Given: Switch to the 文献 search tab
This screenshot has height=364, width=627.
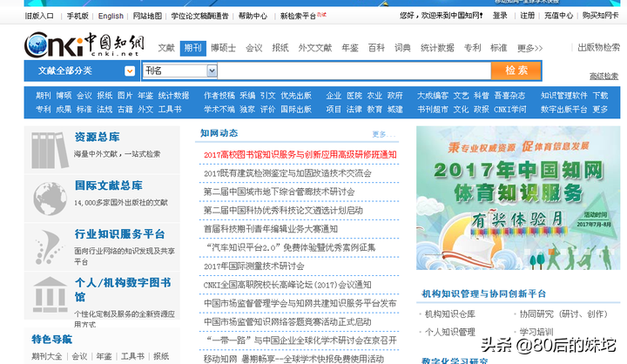Looking at the screenshot, I should pyautogui.click(x=166, y=48).
